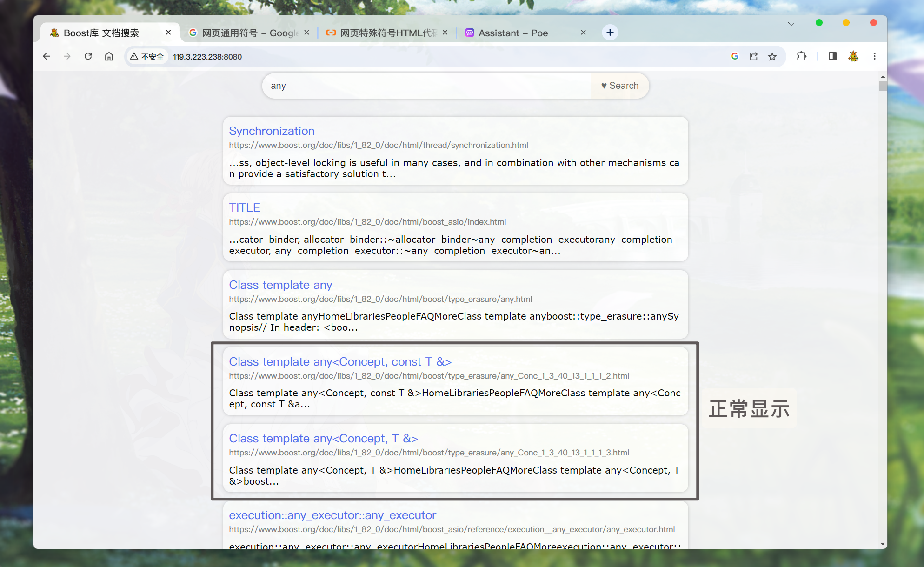Open the page sharing icon
This screenshot has height=567, width=924.
coord(753,56)
